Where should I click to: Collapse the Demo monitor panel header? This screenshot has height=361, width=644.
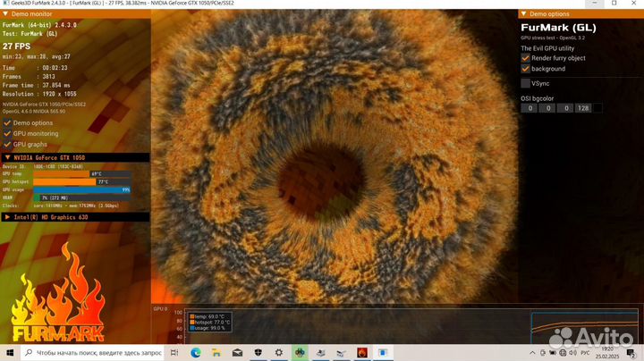[7, 14]
